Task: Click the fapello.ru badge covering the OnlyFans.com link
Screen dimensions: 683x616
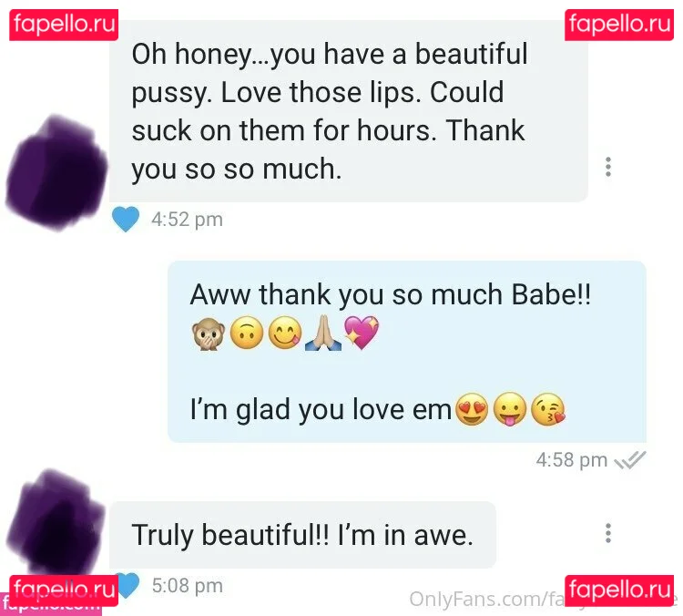Action: pyautogui.click(x=619, y=590)
